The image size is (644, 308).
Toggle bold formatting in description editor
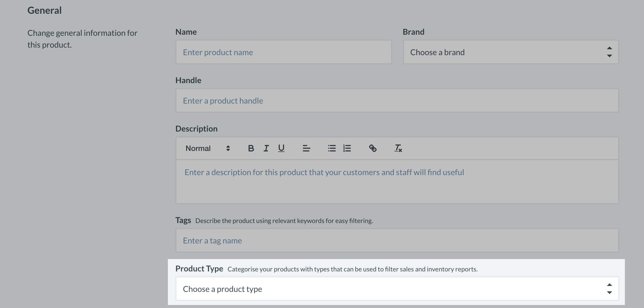coord(251,148)
